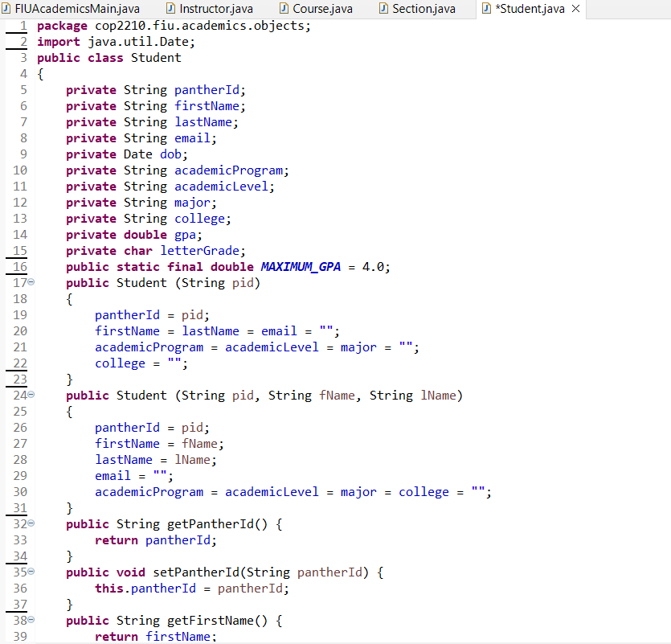Viewport: 671px width, 644px height.
Task: Click the Student class name declaration
Action: pos(156,58)
